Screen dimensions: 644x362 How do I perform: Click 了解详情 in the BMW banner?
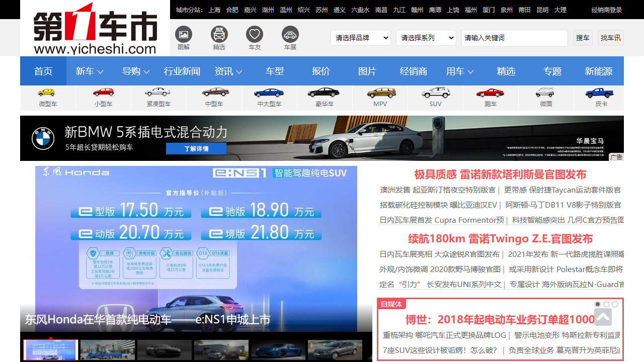point(196,149)
